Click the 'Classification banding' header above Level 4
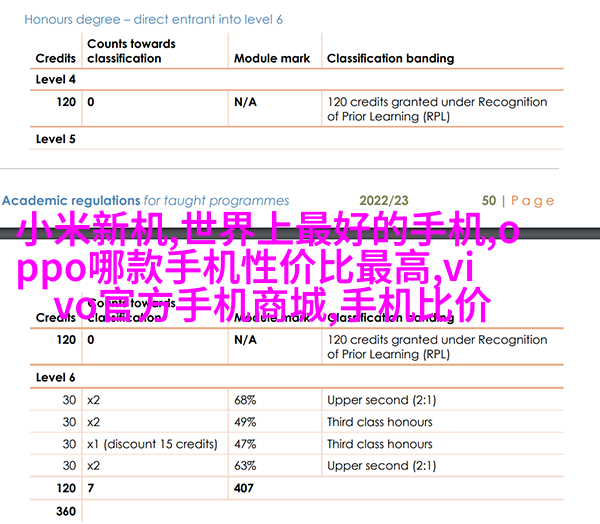The image size is (600, 524). pos(391,58)
